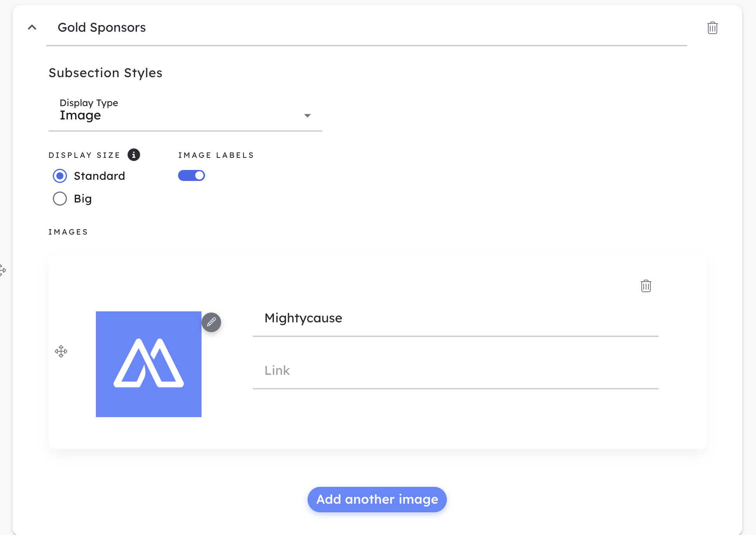Click Add another image button
The height and width of the screenshot is (535, 756).
coord(377,499)
